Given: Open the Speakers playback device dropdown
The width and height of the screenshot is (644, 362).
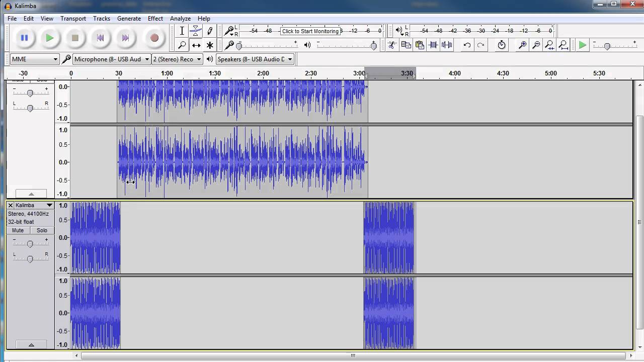Looking at the screenshot, I should coord(255,59).
